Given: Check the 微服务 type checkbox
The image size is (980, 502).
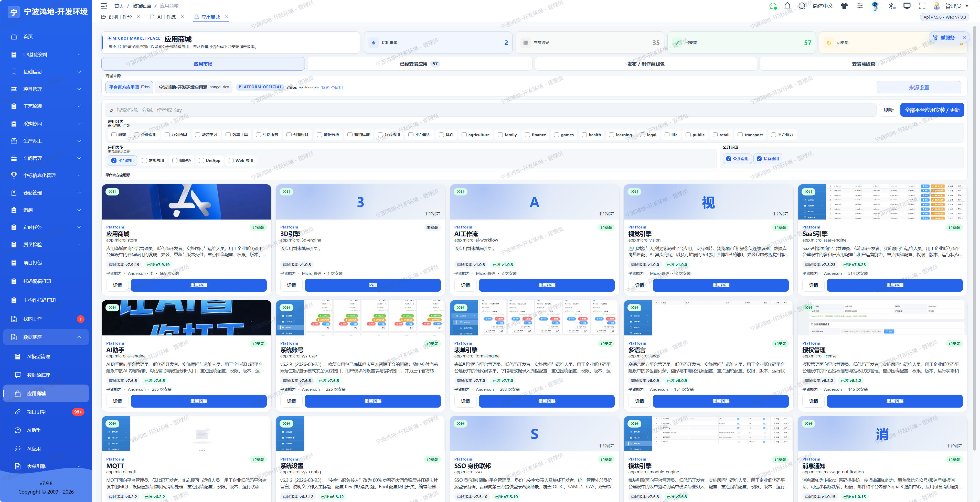Looking at the screenshot, I should [175, 160].
